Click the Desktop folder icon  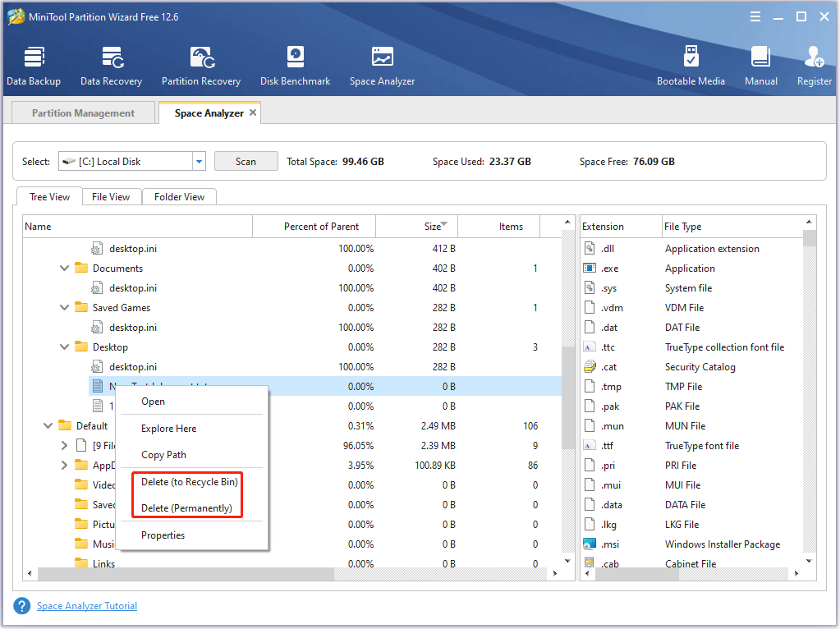click(81, 347)
